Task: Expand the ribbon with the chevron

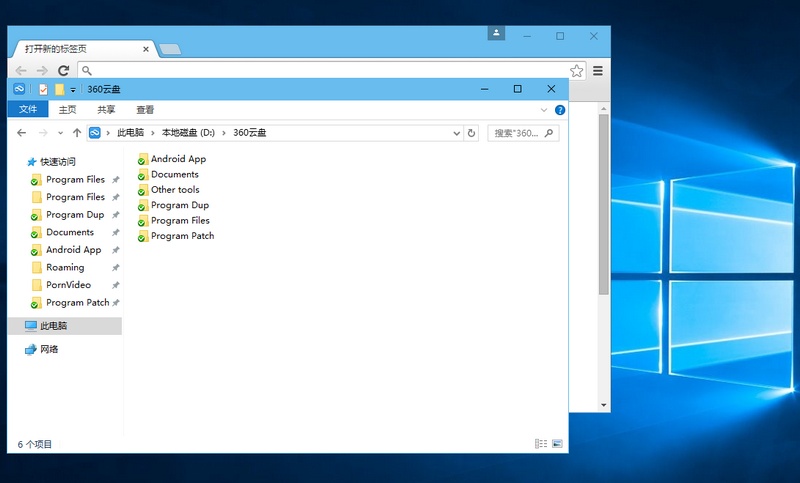Action: coord(544,110)
